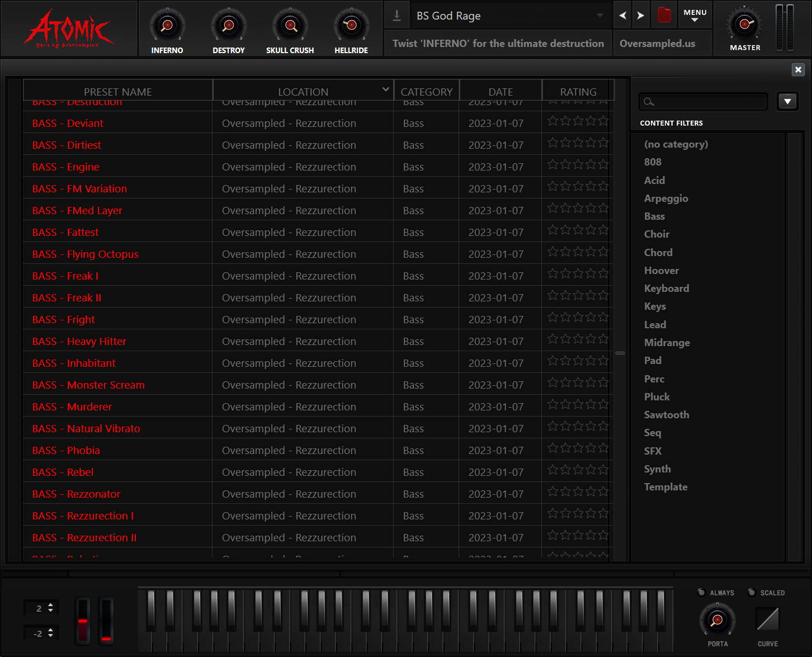Toggle the ALWAYS portamento switch
This screenshot has height=657, width=812.
[x=701, y=592]
